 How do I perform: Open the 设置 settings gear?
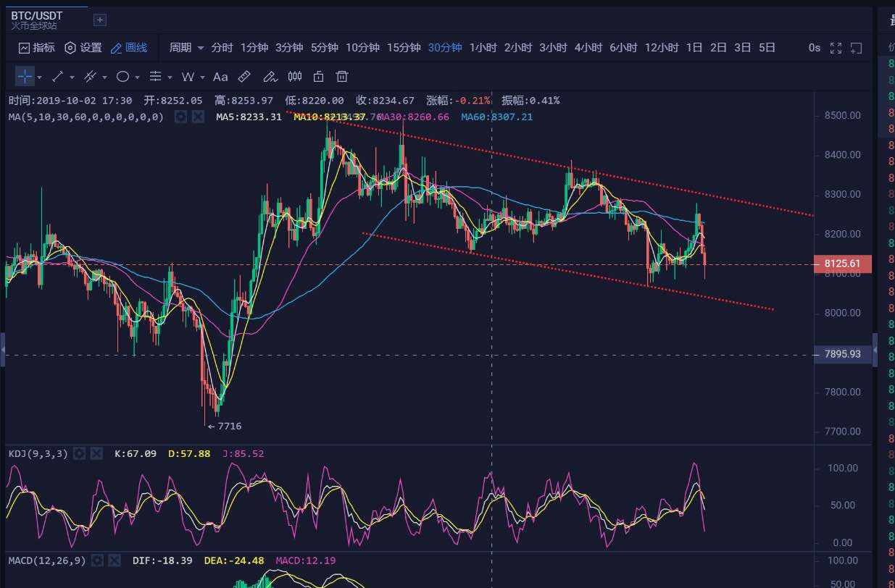pyautogui.click(x=83, y=48)
